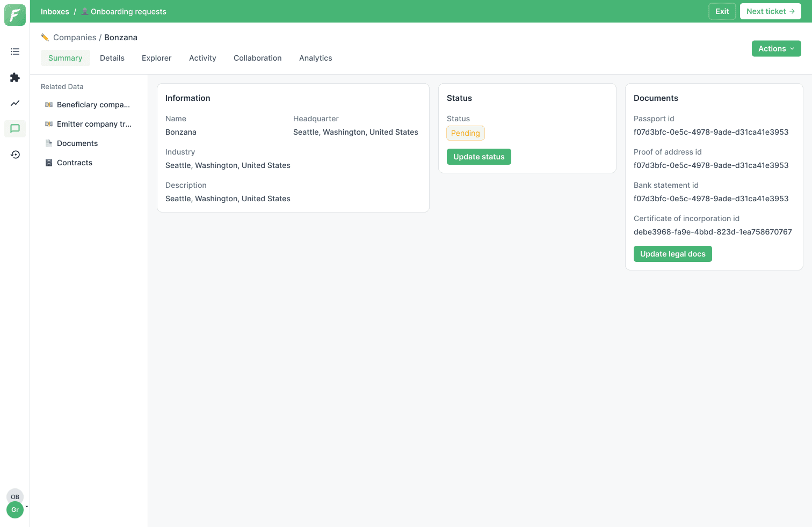812x527 pixels.
Task: Open the Actions dropdown
Action: (777, 48)
